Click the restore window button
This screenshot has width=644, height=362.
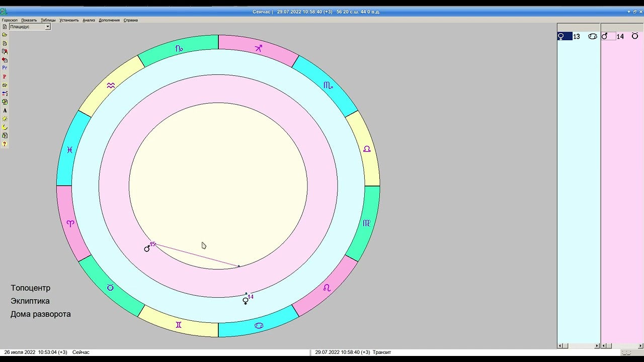click(635, 12)
